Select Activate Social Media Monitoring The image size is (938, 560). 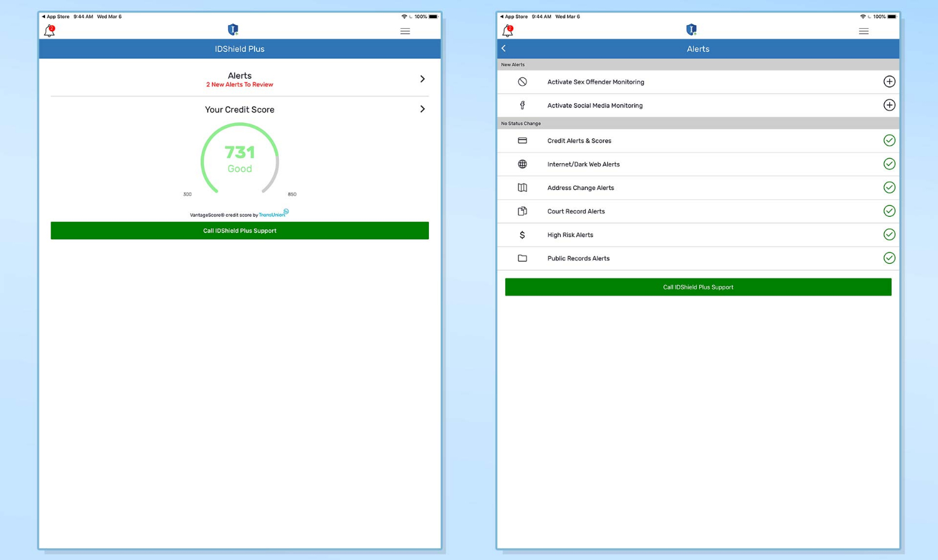pos(595,106)
